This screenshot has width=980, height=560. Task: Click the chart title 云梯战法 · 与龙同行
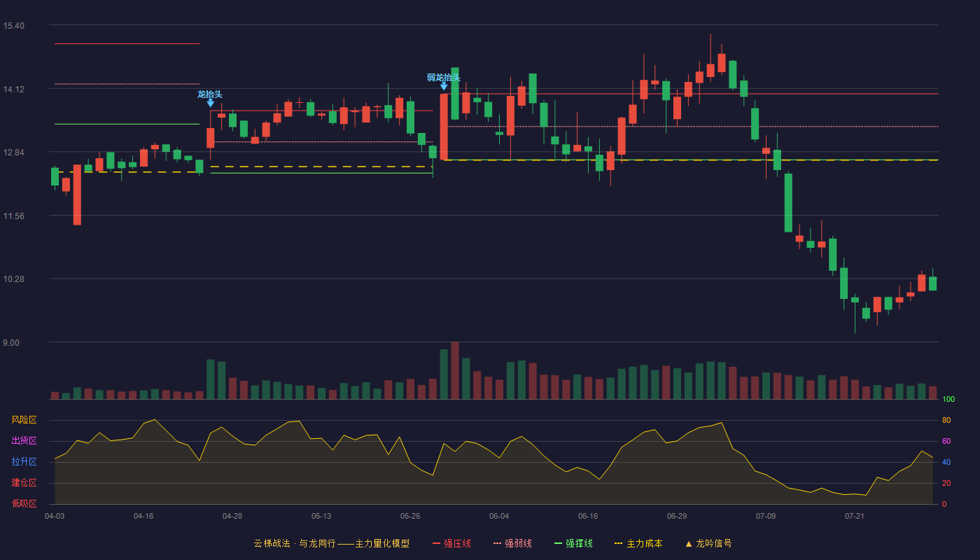point(294,543)
